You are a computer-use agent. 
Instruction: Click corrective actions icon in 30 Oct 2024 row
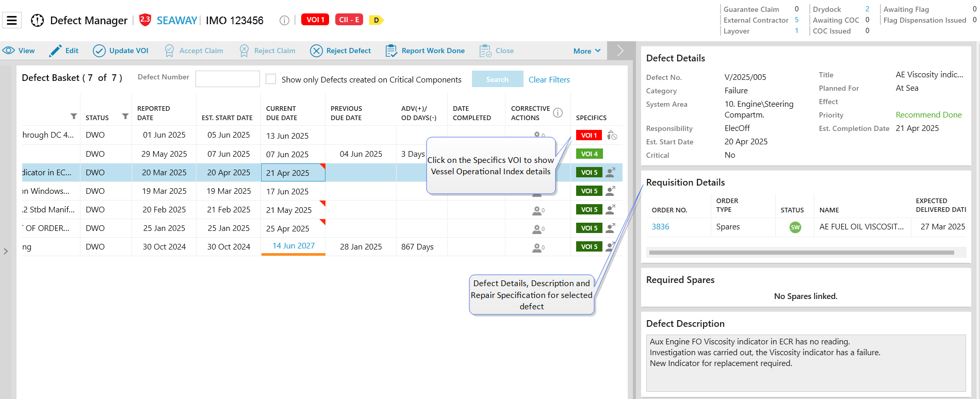[538, 247]
